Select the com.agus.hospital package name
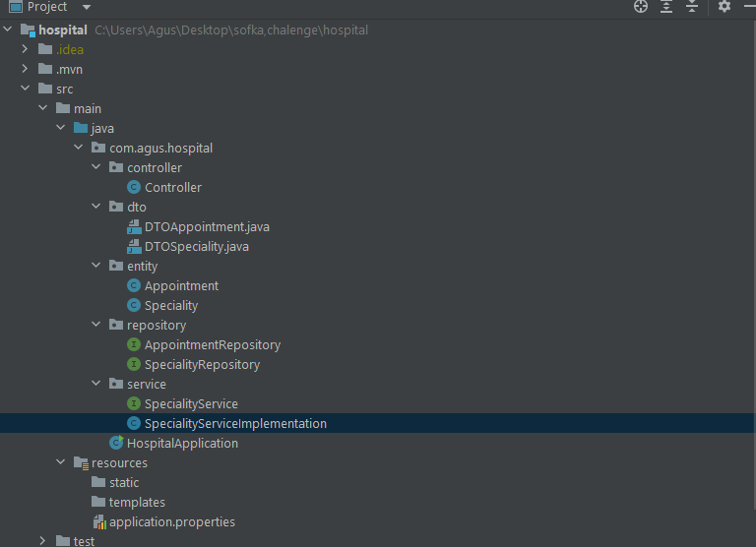756x547 pixels. [161, 148]
